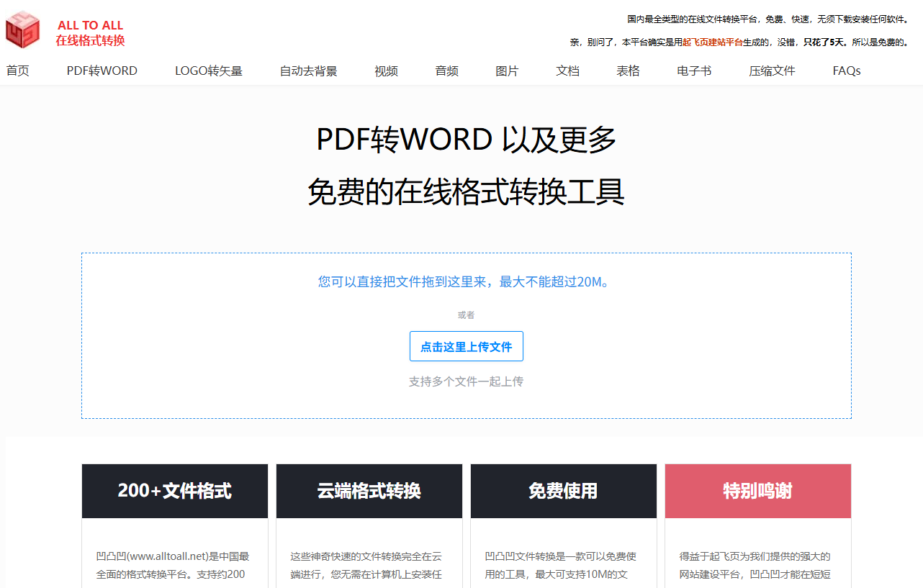Select the 图片 category in the navbar
Screen dimensions: 923x588
click(x=507, y=71)
